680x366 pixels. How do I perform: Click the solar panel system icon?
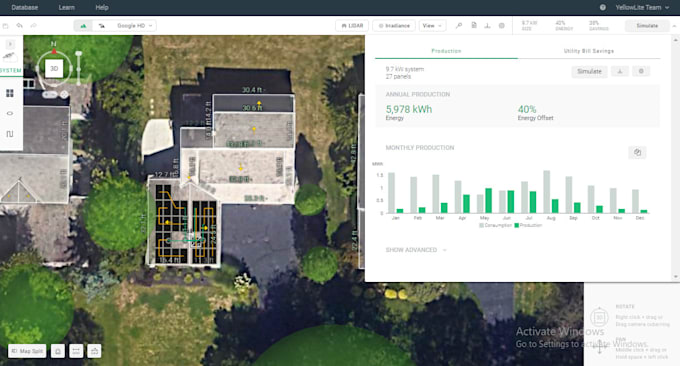click(10, 56)
